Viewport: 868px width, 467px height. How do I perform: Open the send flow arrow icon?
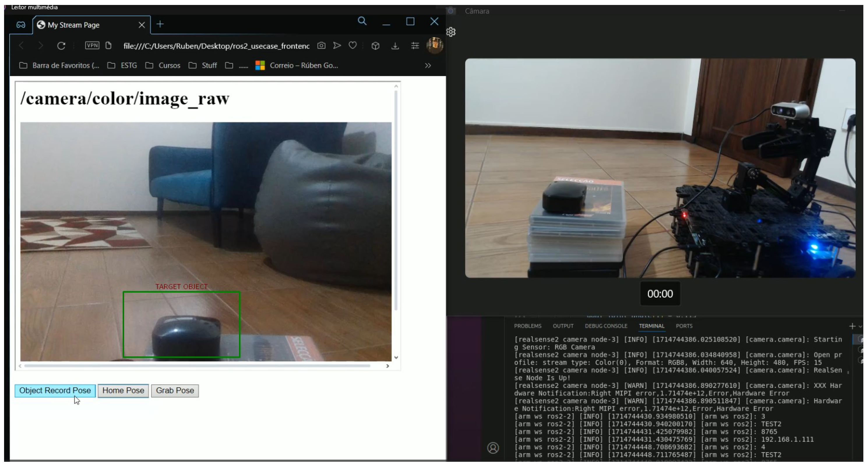(337, 45)
